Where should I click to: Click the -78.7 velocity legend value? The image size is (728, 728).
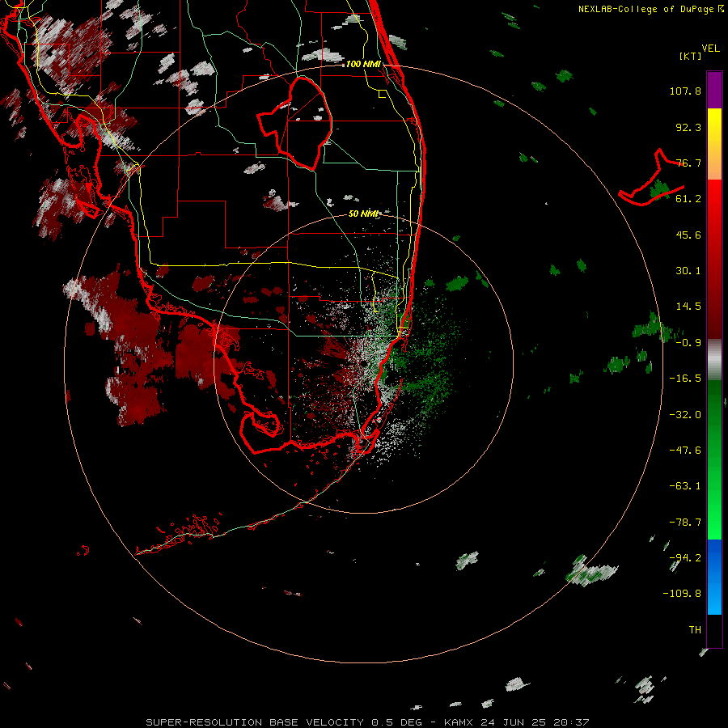coord(685,523)
